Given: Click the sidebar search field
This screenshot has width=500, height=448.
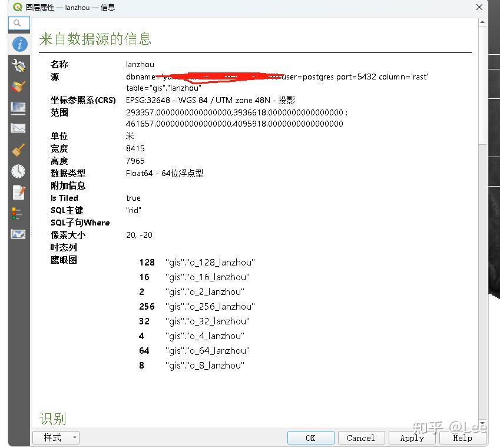Looking at the screenshot, I should pos(19,24).
